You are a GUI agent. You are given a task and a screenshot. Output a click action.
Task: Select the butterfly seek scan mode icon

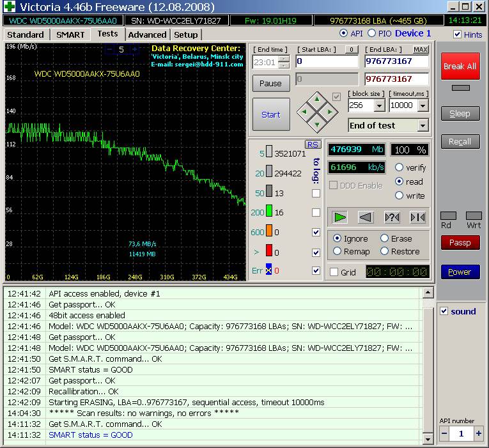pyautogui.click(x=418, y=217)
